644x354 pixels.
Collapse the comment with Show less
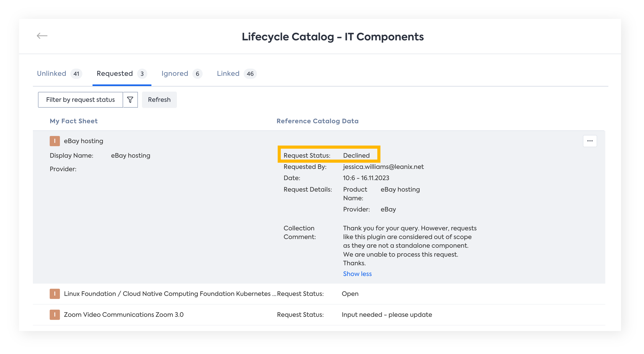click(357, 274)
